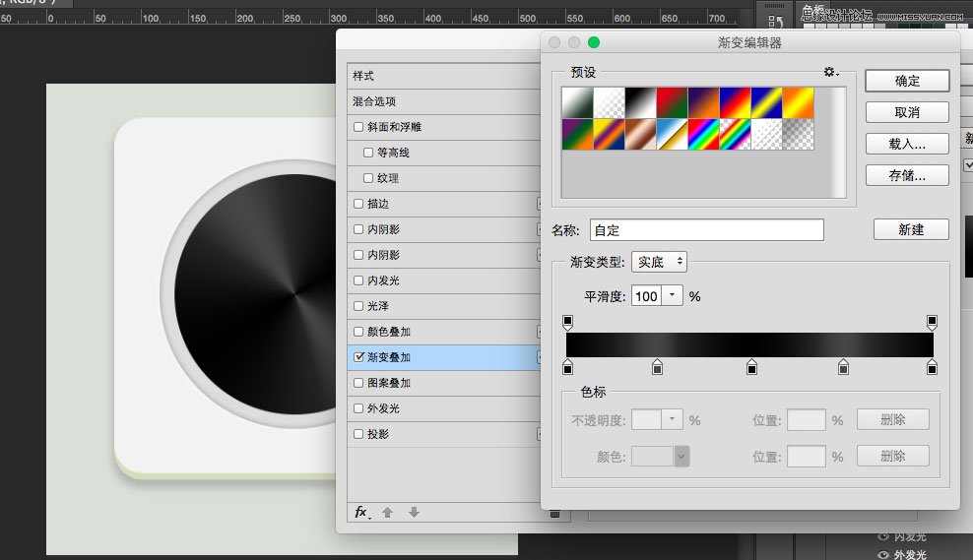Image resolution: width=973 pixels, height=560 pixels.
Task: Select the middle color stop below gradient bar
Action: [751, 367]
